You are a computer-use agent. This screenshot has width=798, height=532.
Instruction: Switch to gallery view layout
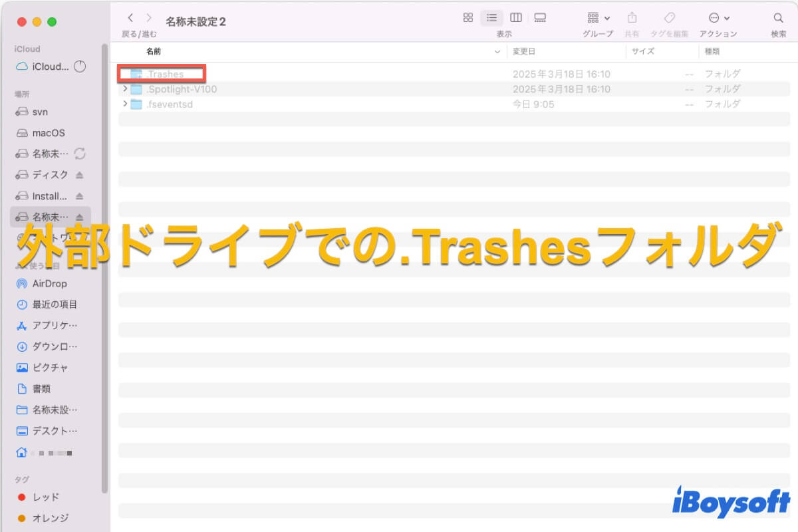coord(540,18)
